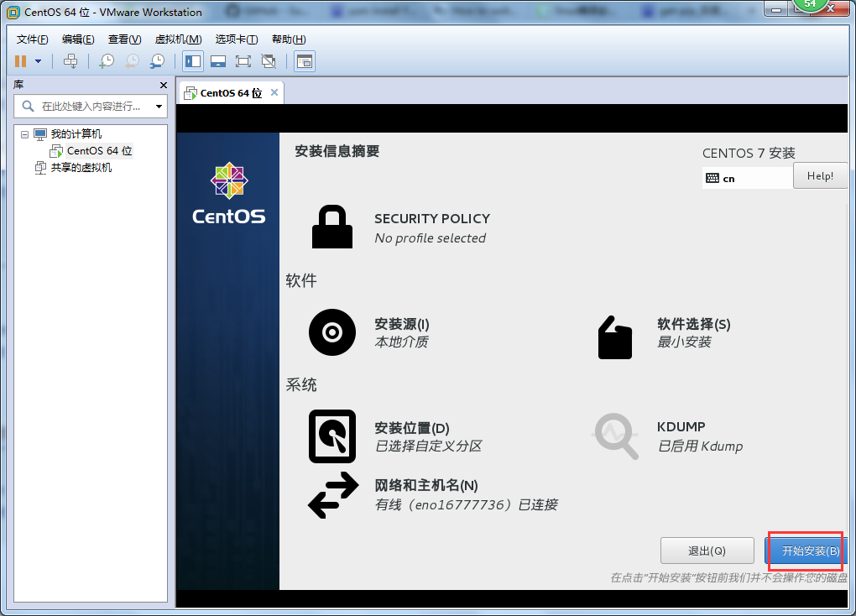Click the 软件选择(S) label
Screen dimensions: 856x616
[x=693, y=324]
